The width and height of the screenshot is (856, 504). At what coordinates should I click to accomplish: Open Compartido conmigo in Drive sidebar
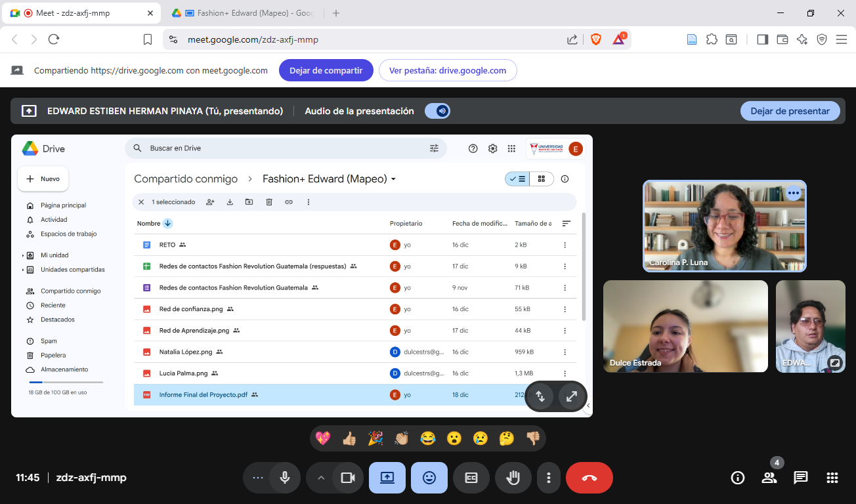(70, 291)
